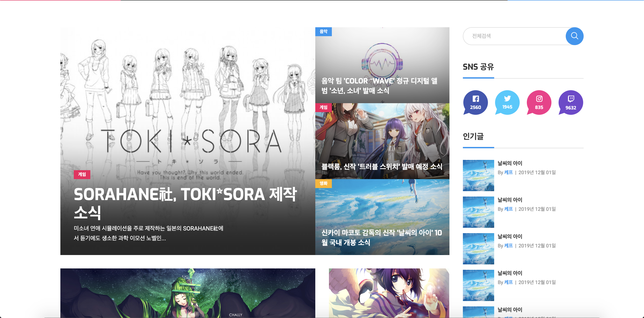Click author 케프 on the first popular post
The image size is (644, 318).
pyautogui.click(x=508, y=172)
